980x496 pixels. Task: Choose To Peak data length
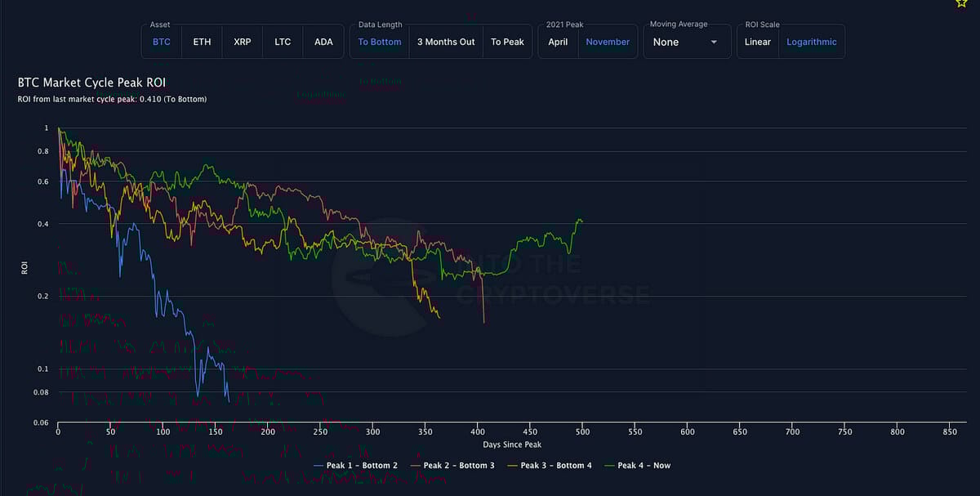(507, 42)
